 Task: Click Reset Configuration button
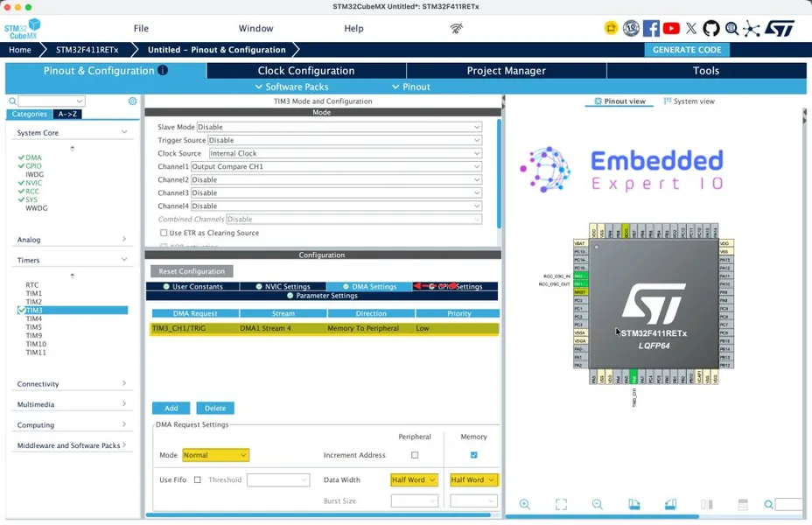coord(192,271)
